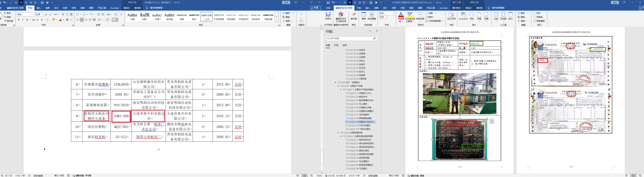Decrease indent in the left Word window

pyautogui.click(x=99, y=15)
